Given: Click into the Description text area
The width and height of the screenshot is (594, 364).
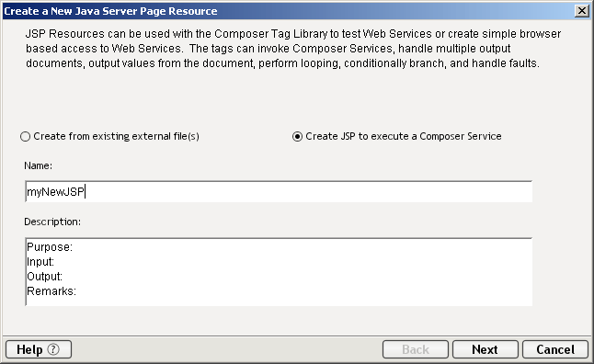Looking at the screenshot, I should pos(279,272).
